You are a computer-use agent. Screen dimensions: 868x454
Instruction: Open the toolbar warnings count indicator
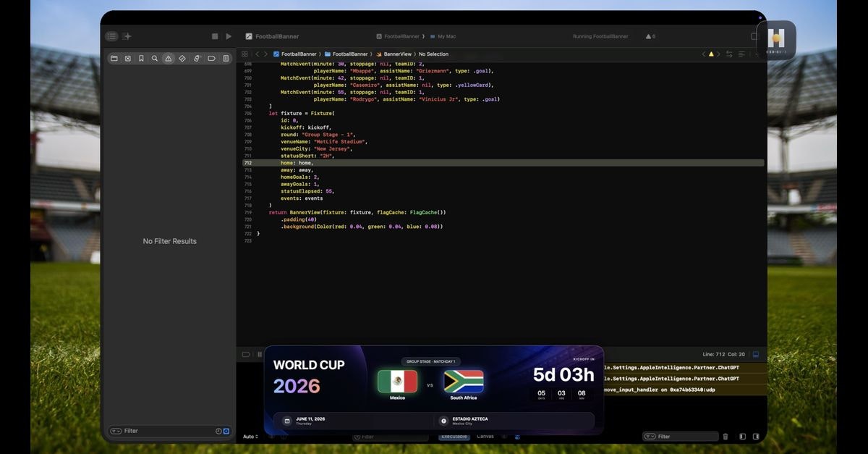[x=650, y=36]
